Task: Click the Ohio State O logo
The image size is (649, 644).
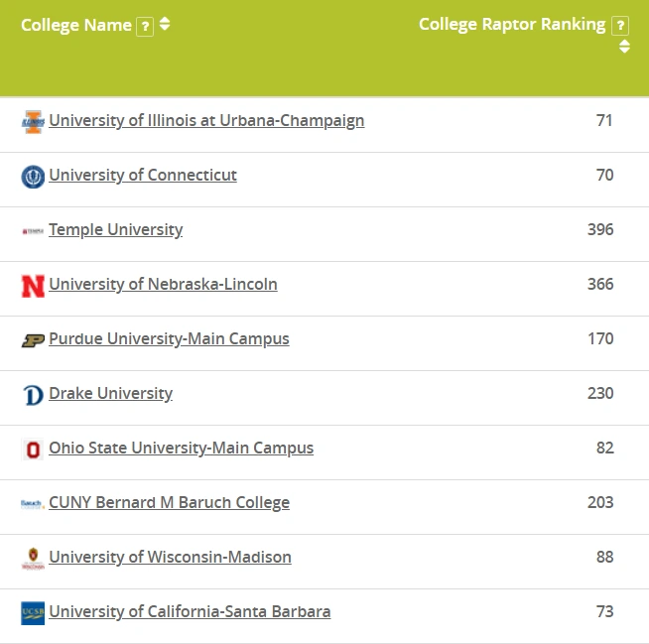Action: coord(33,450)
